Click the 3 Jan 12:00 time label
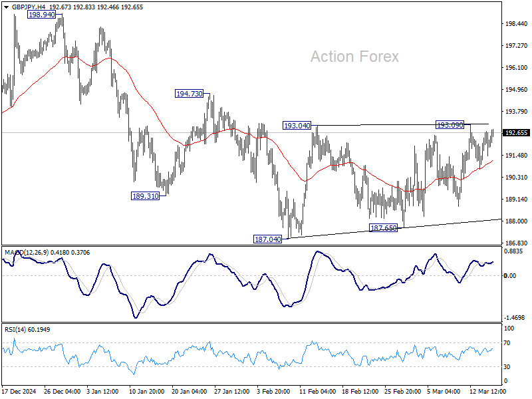This screenshot has width=532, height=399. point(102,391)
